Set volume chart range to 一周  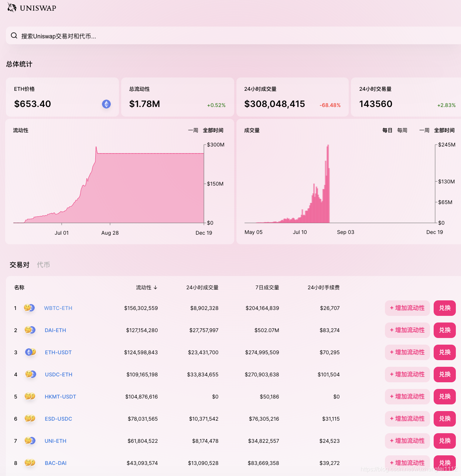point(424,130)
